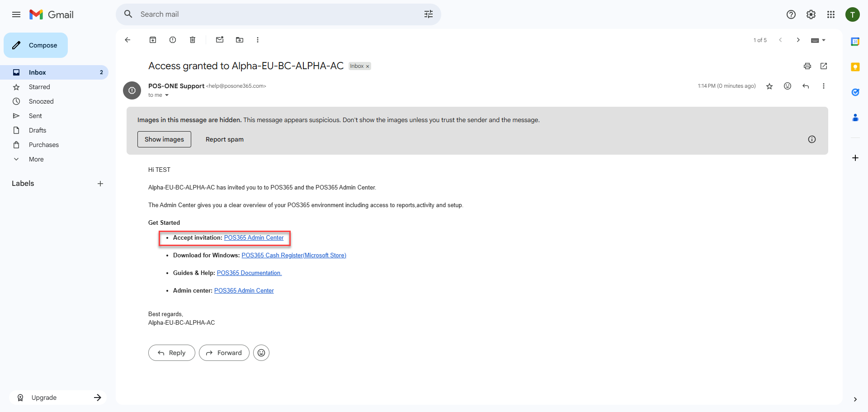Open the search options filter icon
Image resolution: width=868 pixels, height=412 pixels.
coord(429,14)
